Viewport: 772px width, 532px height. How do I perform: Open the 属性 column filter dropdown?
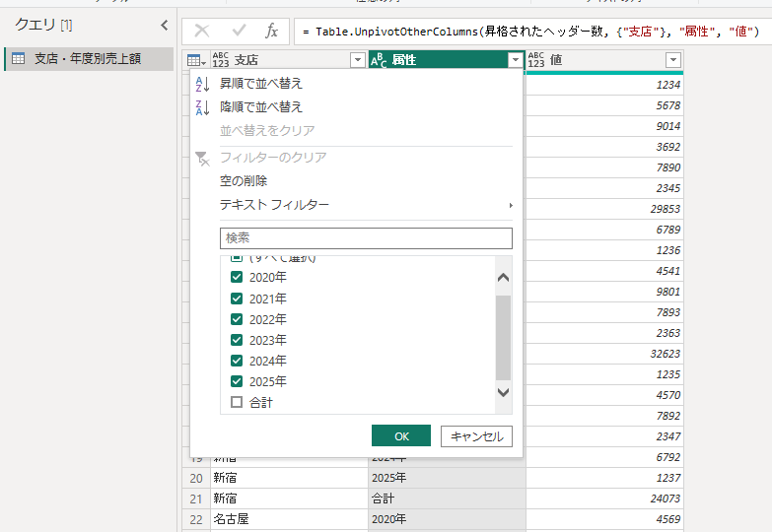(516, 60)
